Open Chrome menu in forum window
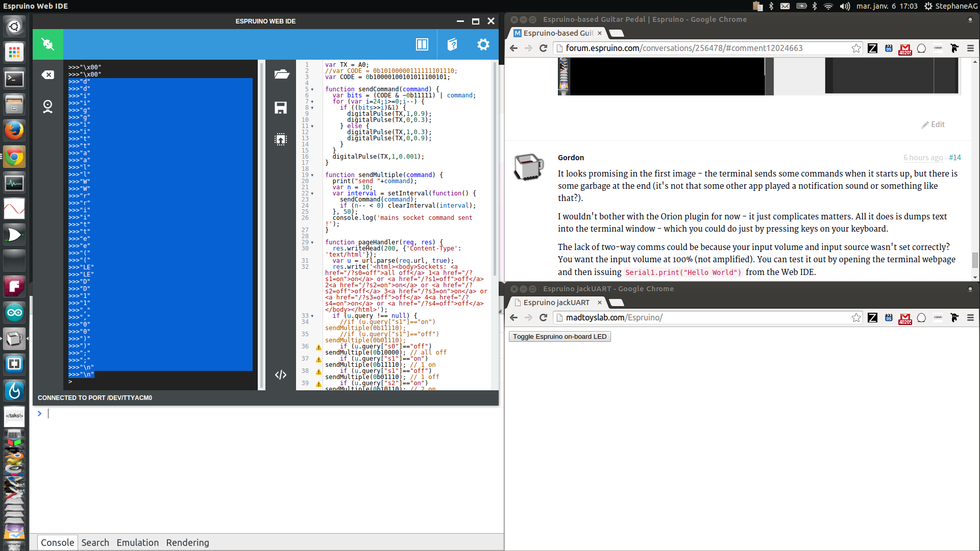980x551 pixels. point(971,48)
